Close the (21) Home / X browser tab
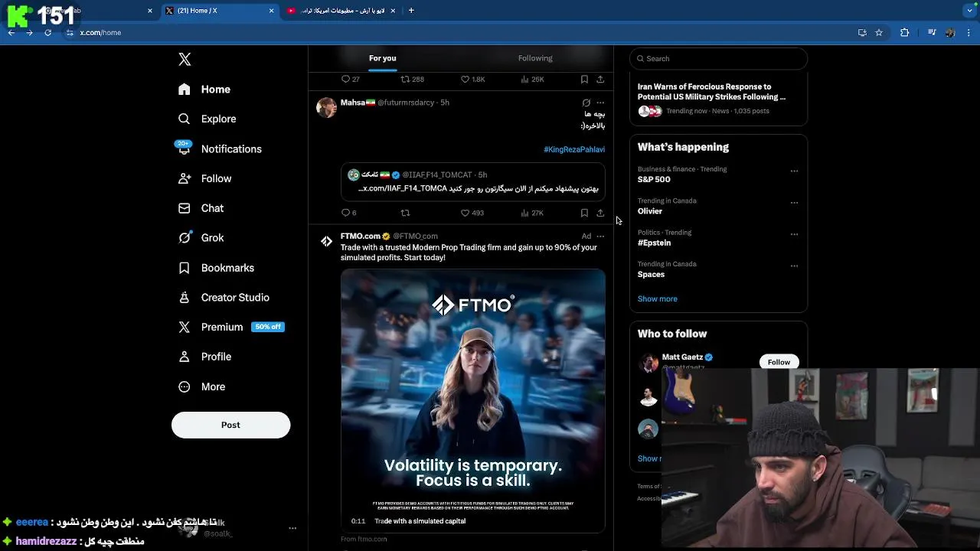 271,11
